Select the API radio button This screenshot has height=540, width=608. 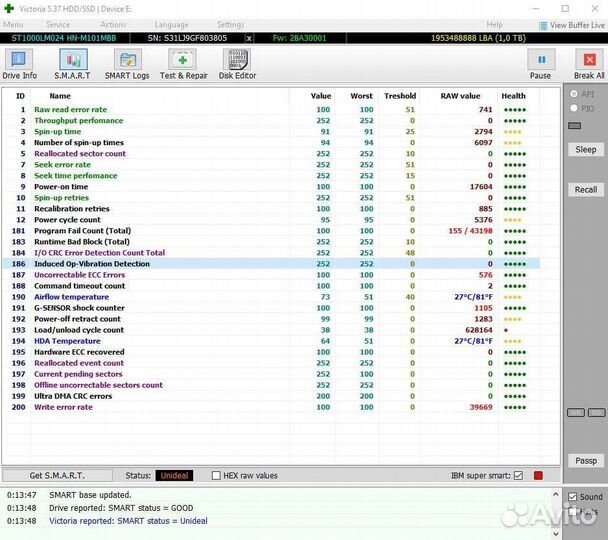click(573, 94)
